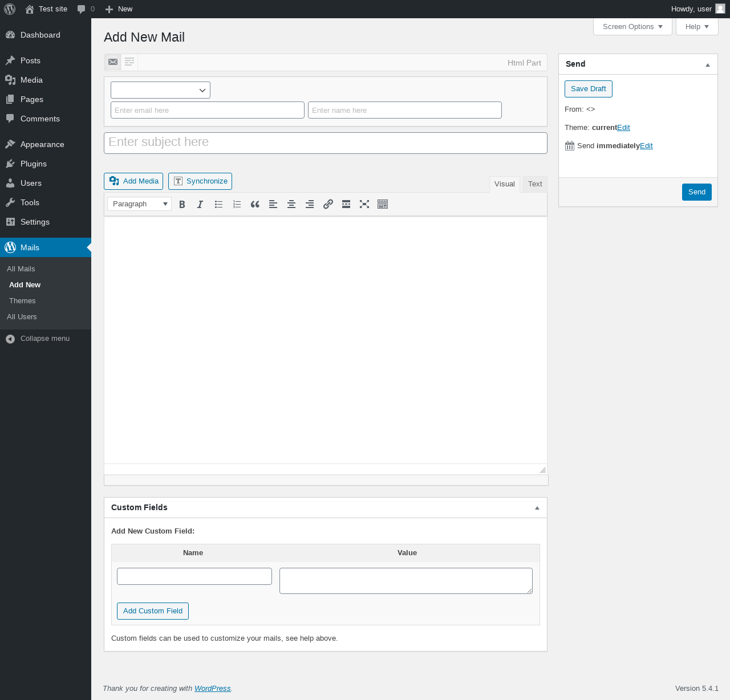Screen dimensions: 730x700
Task: Focus the custom field Name input
Action: pyautogui.click(x=194, y=576)
